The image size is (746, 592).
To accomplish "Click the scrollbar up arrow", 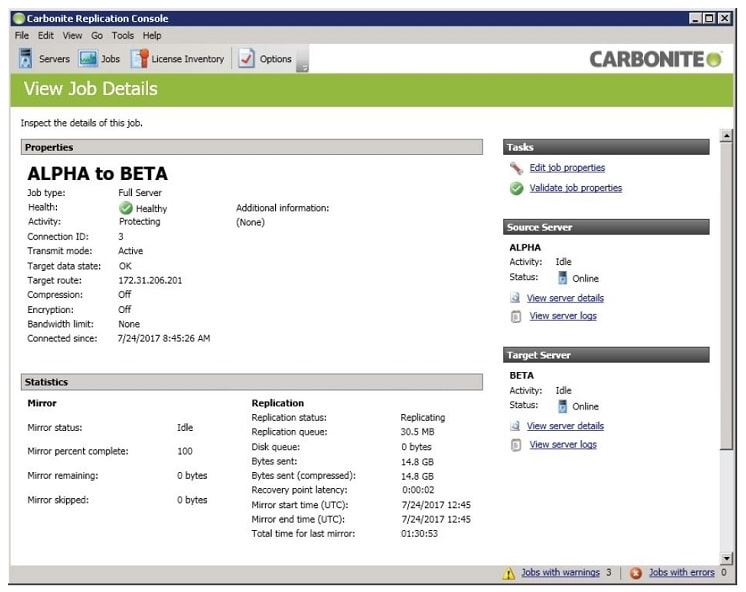I will 726,136.
